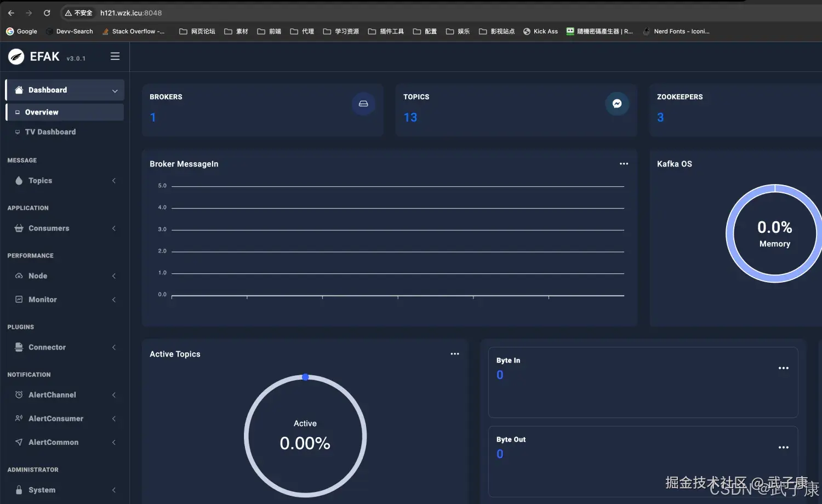Click the Node performance icon
This screenshot has width=822, height=504.
(19, 276)
